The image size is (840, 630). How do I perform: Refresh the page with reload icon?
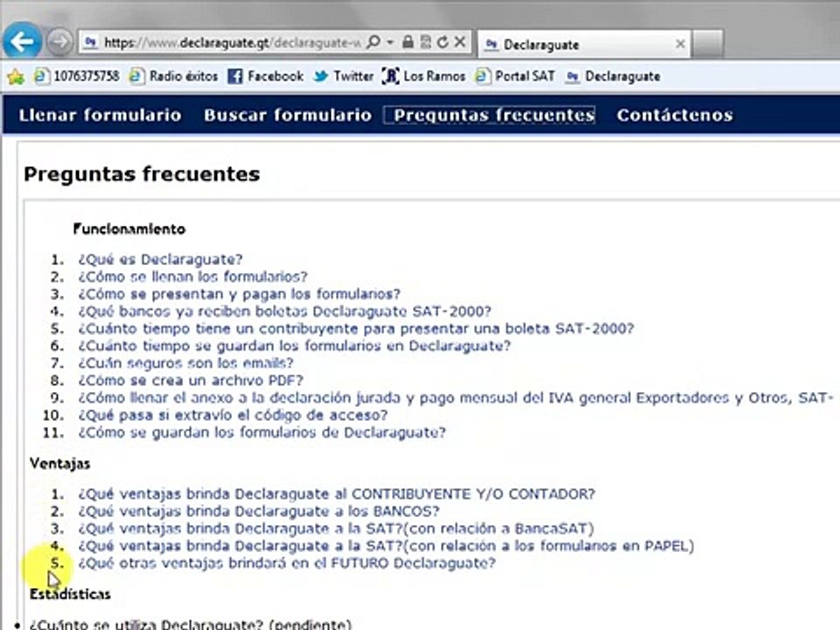[x=443, y=42]
